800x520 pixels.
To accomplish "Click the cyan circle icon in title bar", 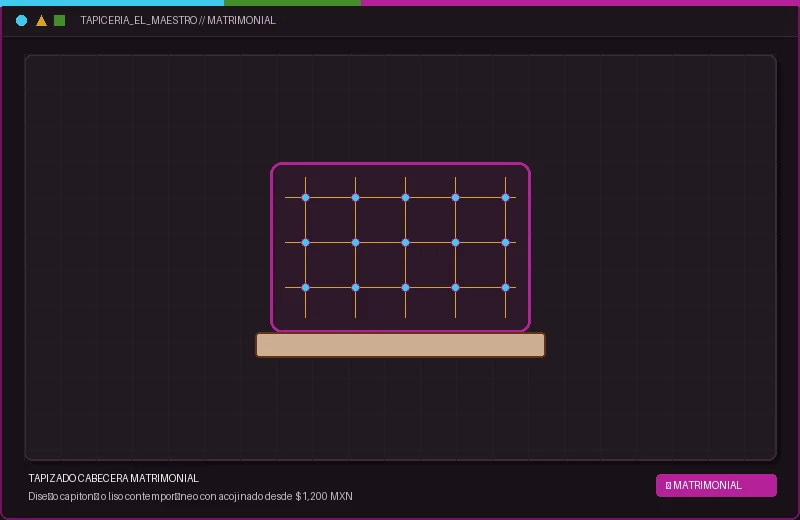I will click(21, 20).
